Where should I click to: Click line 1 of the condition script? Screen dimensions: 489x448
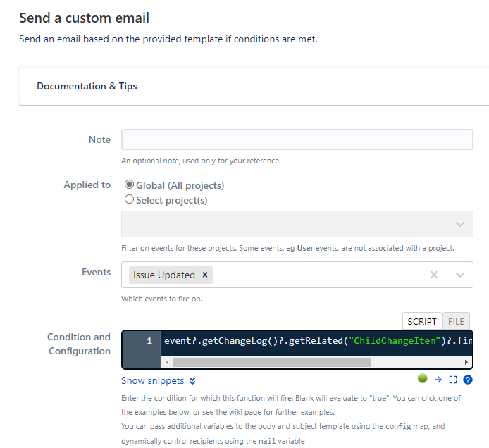point(316,341)
